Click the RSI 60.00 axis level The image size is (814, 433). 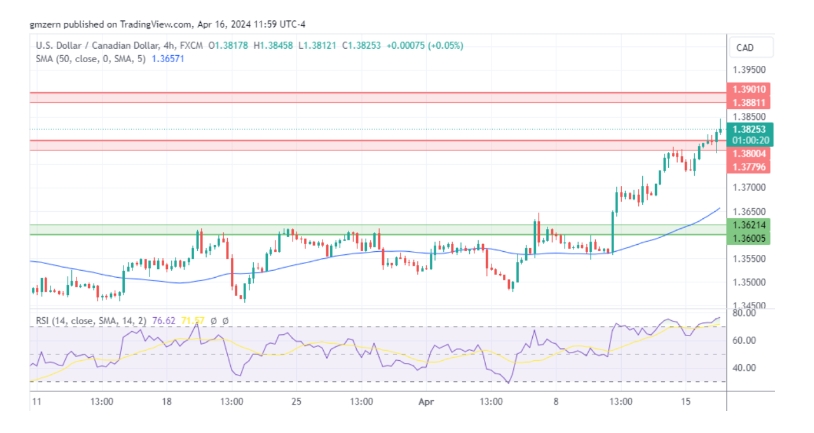pos(743,341)
